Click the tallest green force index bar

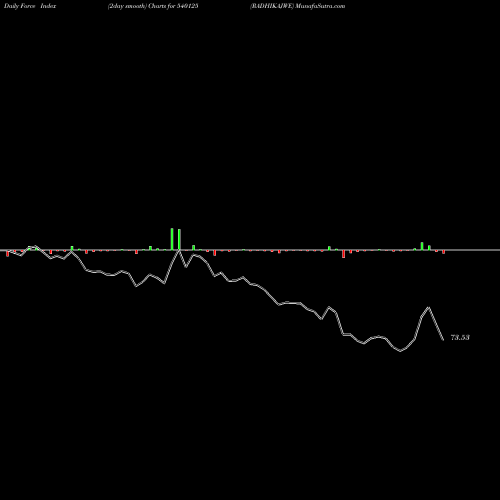172,239
